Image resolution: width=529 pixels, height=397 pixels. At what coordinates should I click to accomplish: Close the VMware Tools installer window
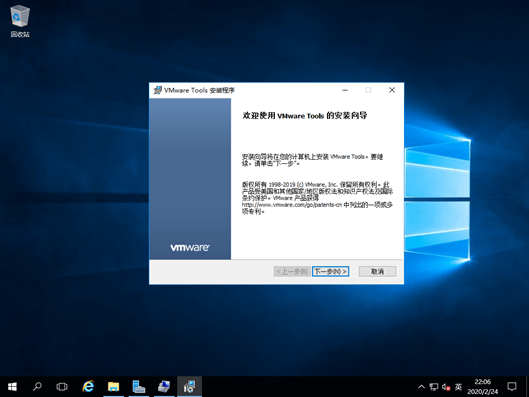(392, 90)
